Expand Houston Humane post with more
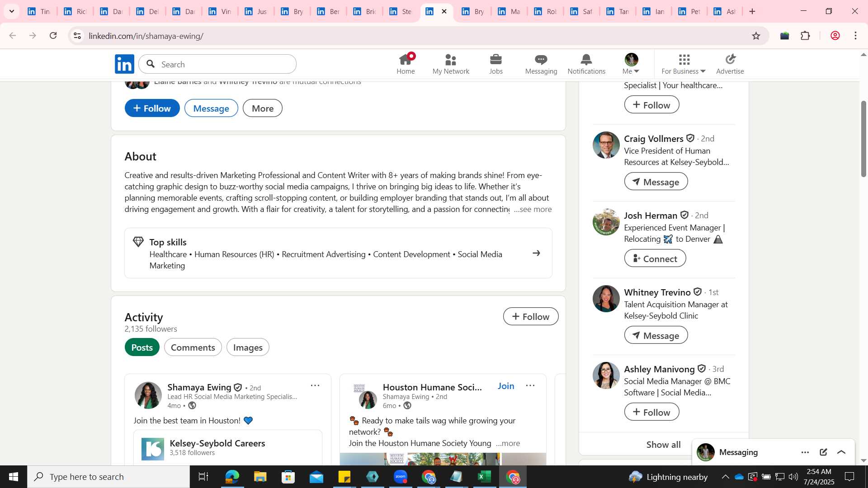Screen dimensions: 868x488 (x=508, y=443)
